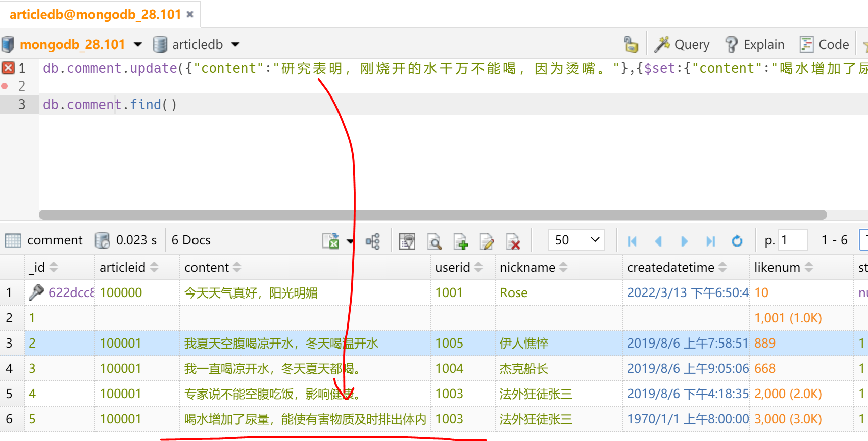This screenshot has width=868, height=441.
Task: Select the cell '2022/3/13 下午6:50:4'
Action: coord(686,293)
